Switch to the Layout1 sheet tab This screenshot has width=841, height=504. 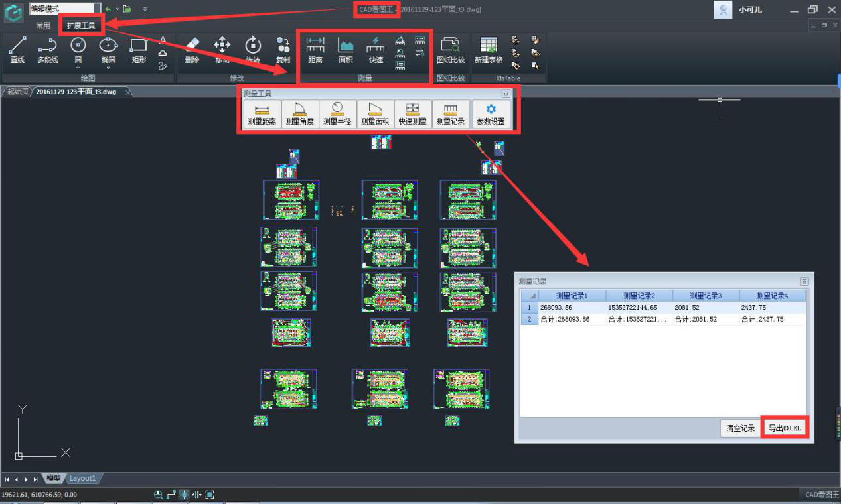point(83,478)
